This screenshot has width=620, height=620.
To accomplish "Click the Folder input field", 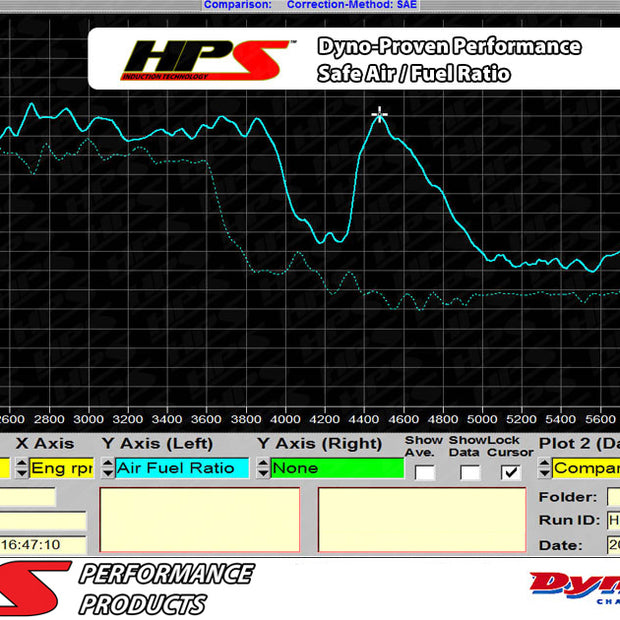I will click(614, 497).
